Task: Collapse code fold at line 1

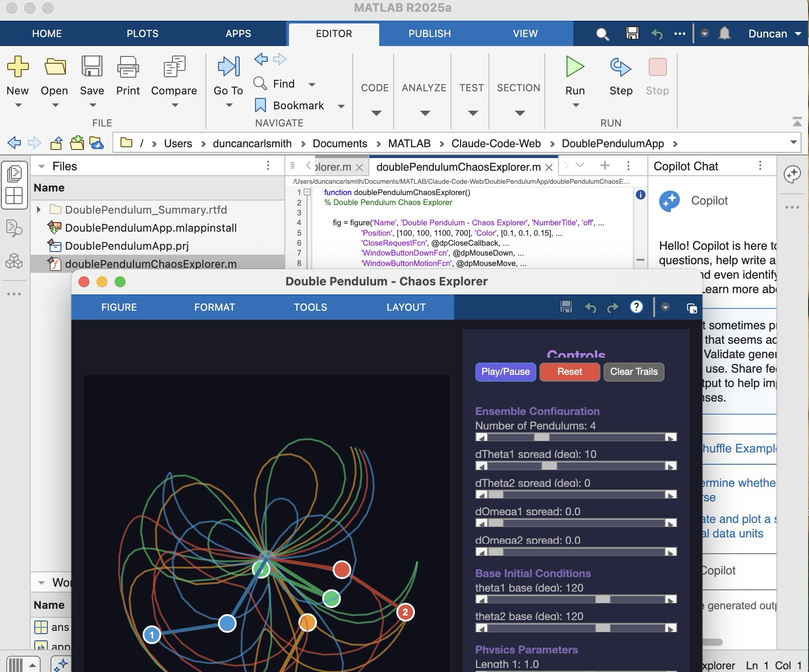Action: coord(307,192)
